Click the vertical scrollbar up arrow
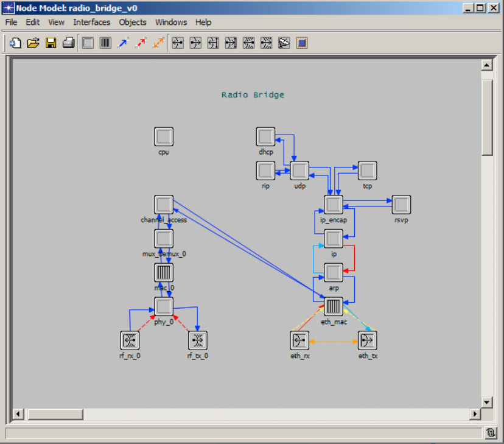The image size is (504, 444). 486,65
